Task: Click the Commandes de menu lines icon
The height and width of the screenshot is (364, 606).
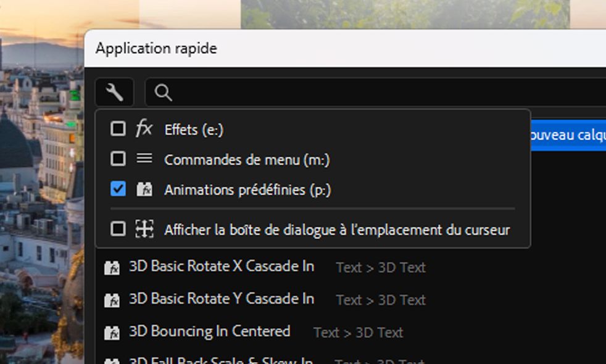Action: (144, 159)
